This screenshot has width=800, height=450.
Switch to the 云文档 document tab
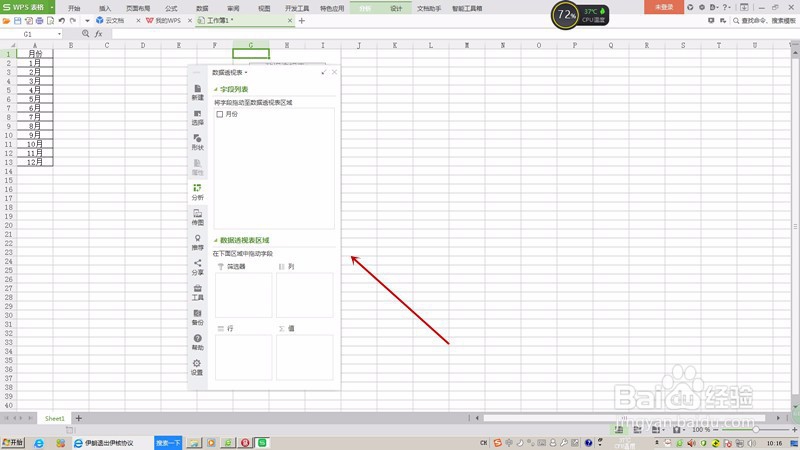[x=114, y=20]
